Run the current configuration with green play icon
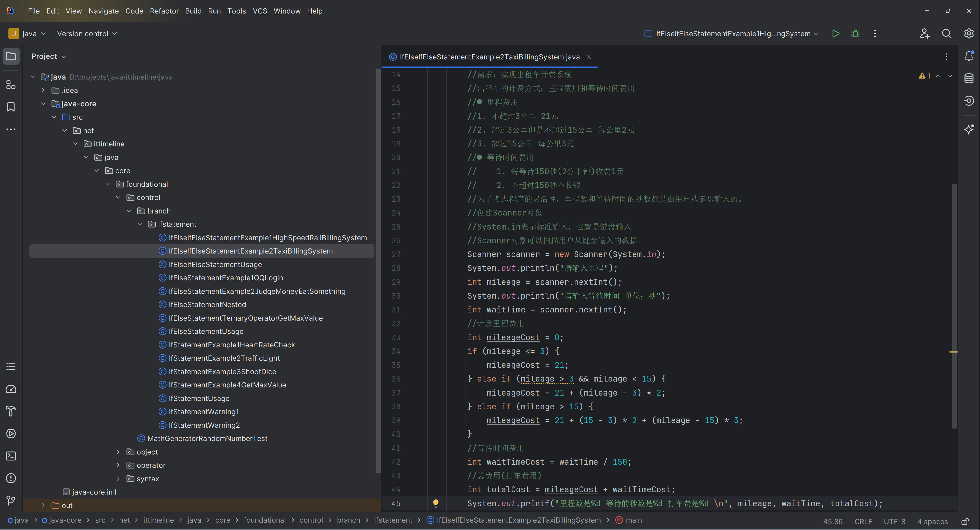The height and width of the screenshot is (530, 980). (835, 33)
